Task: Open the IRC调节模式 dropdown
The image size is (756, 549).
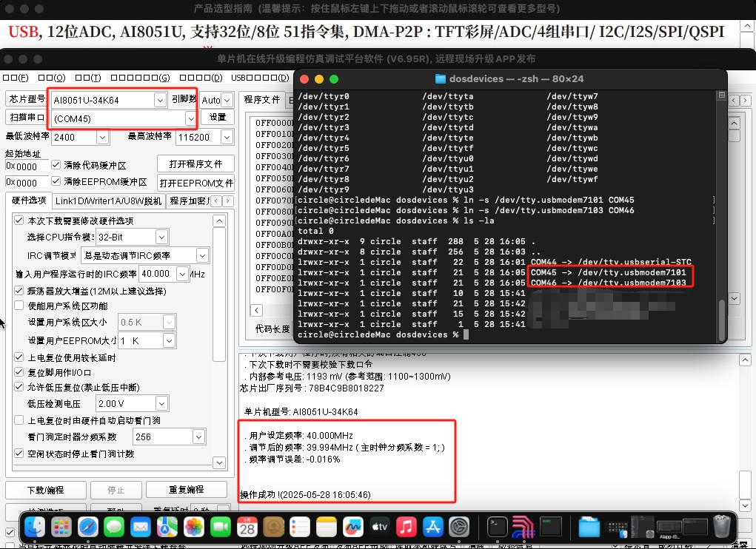Action: click(202, 255)
